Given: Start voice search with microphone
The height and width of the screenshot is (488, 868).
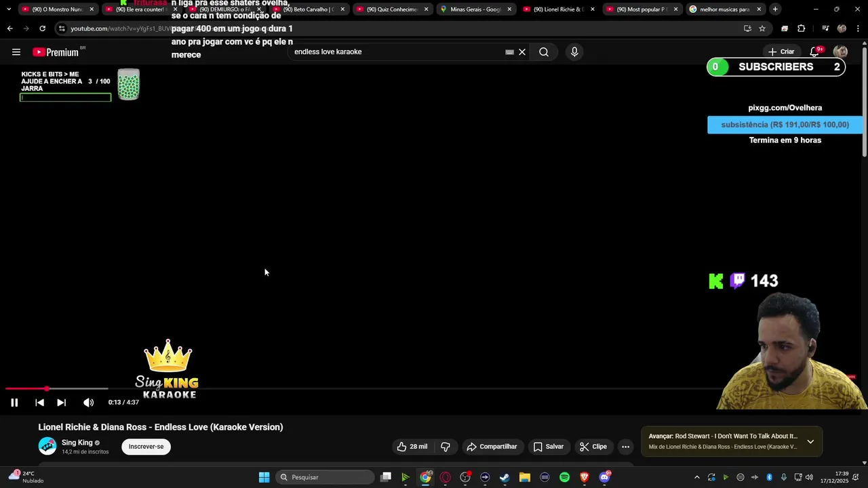Looking at the screenshot, I should coord(574,52).
